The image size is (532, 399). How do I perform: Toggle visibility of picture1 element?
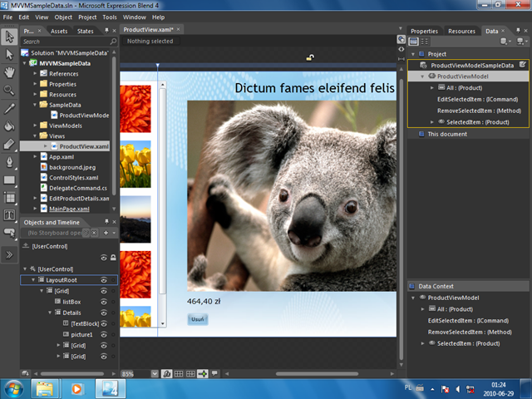104,334
